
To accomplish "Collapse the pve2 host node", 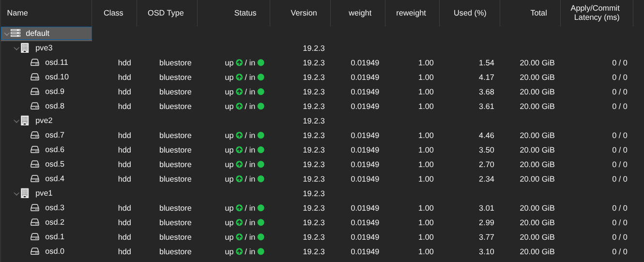I will [x=16, y=121].
